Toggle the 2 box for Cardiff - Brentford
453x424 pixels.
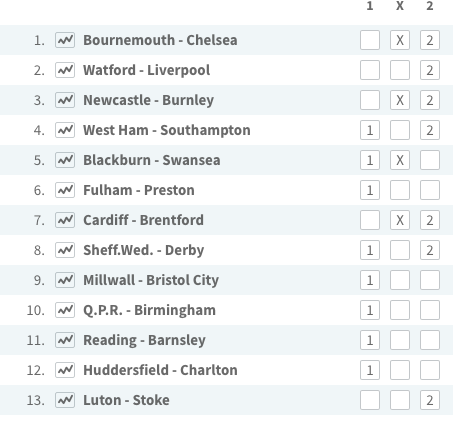[x=430, y=220]
